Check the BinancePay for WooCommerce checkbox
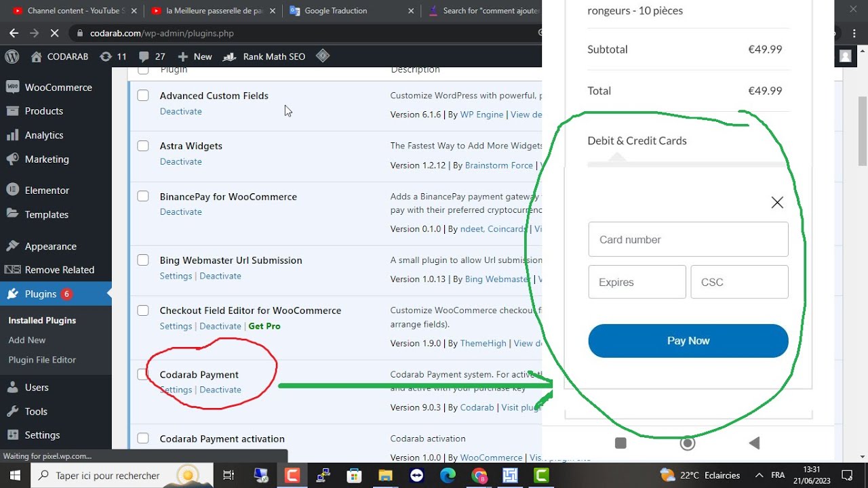Image resolution: width=868 pixels, height=488 pixels. coord(143,197)
